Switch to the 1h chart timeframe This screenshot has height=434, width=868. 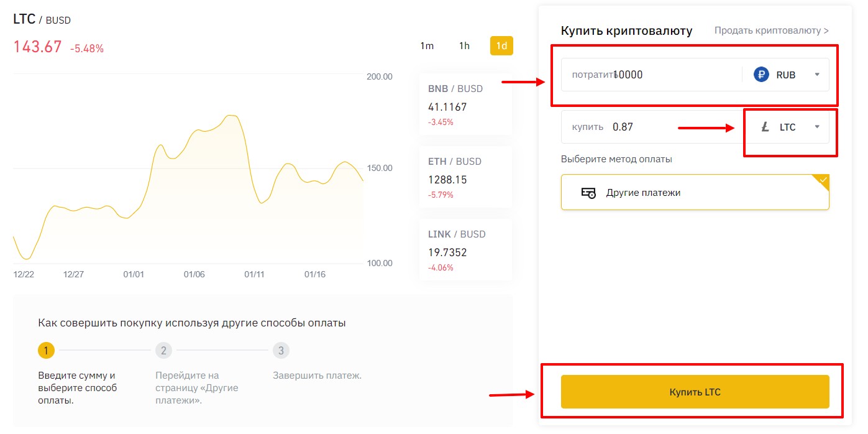tap(464, 45)
